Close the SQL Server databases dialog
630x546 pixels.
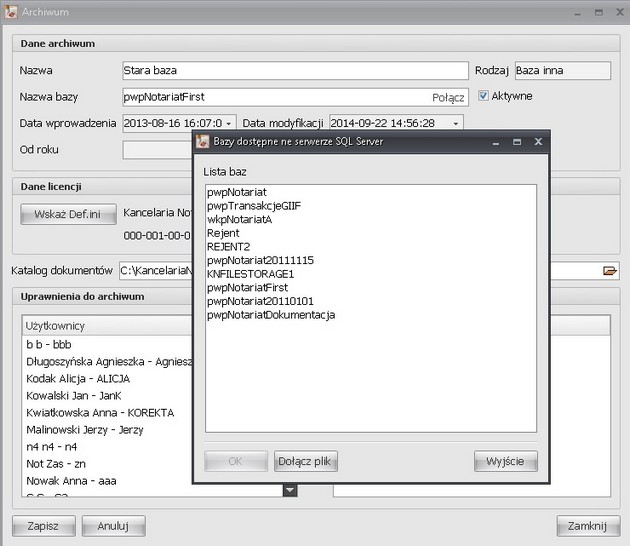click(537, 142)
